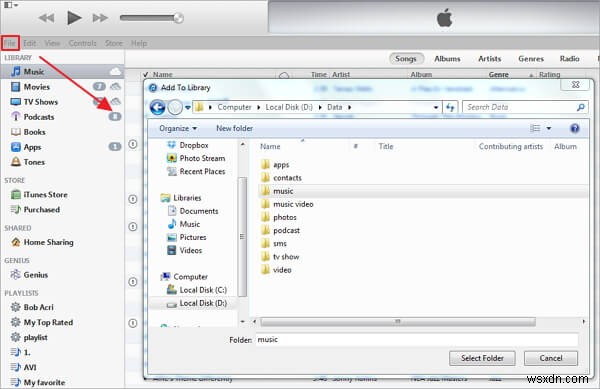Image resolution: width=600 pixels, height=389 pixels.
Task: Switch to the Albums view
Action: tap(447, 59)
